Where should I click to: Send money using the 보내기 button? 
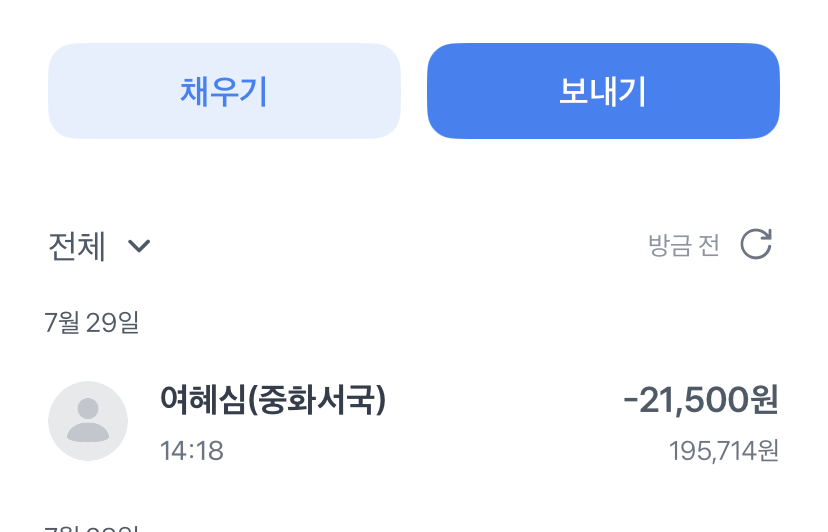pos(603,91)
